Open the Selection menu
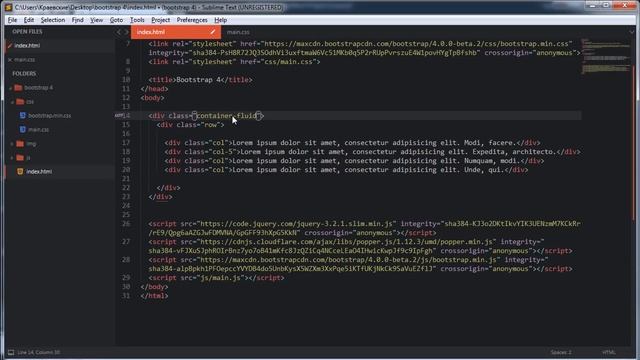The width and height of the screenshot is (640, 360). (53, 20)
